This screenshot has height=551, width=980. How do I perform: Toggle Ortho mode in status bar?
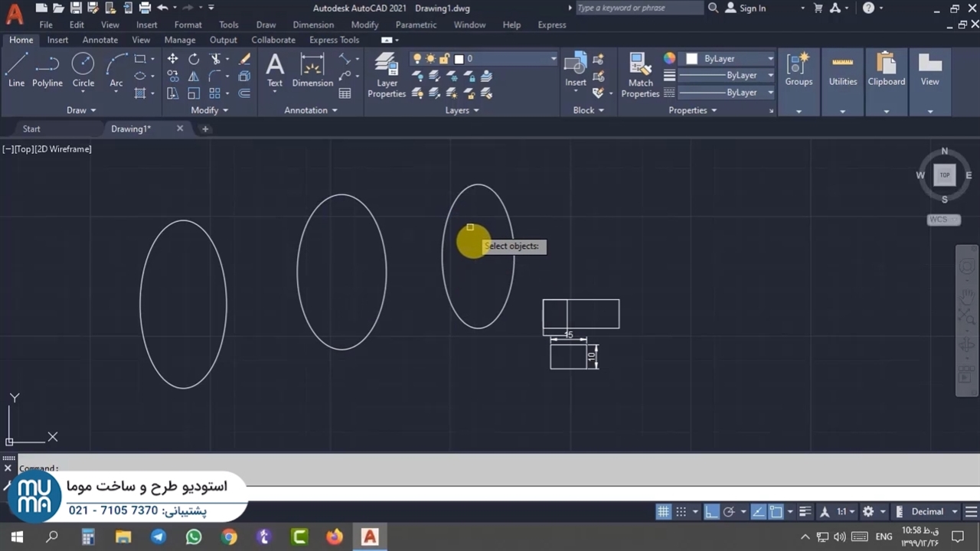pos(711,512)
